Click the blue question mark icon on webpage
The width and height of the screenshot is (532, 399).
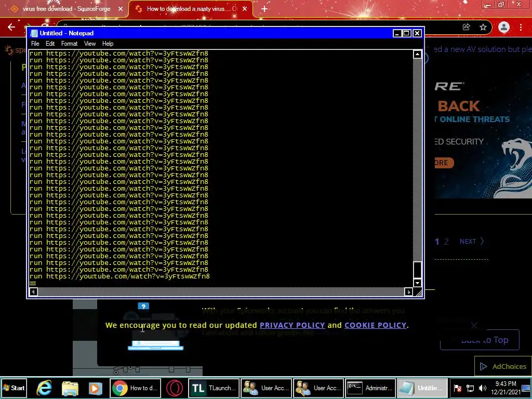click(143, 307)
